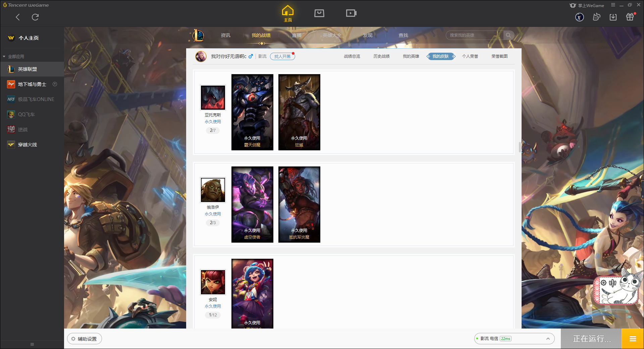The image size is (644, 349).
Task: Select QQ飞车 in the sidebar
Action: [32, 114]
